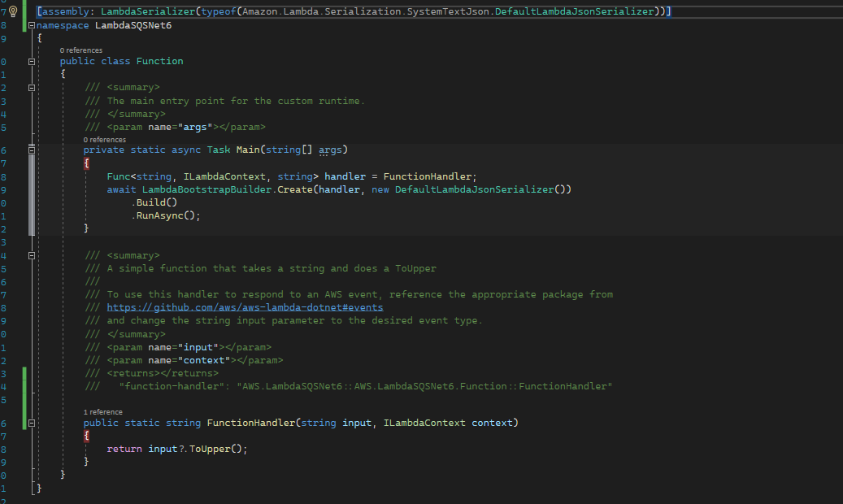The width and height of the screenshot is (843, 504).
Task: Collapse the LambdaSQSNet6 namespace block
Action: point(31,25)
